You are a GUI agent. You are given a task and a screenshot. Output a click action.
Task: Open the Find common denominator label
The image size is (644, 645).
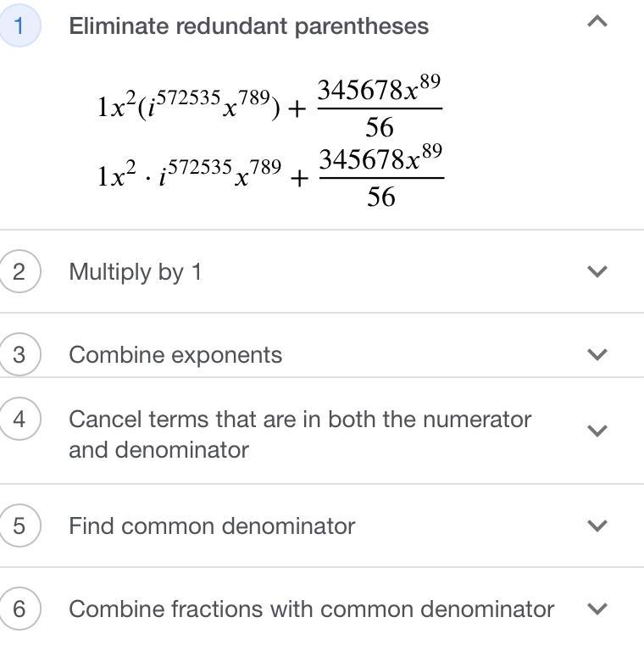click(x=212, y=525)
